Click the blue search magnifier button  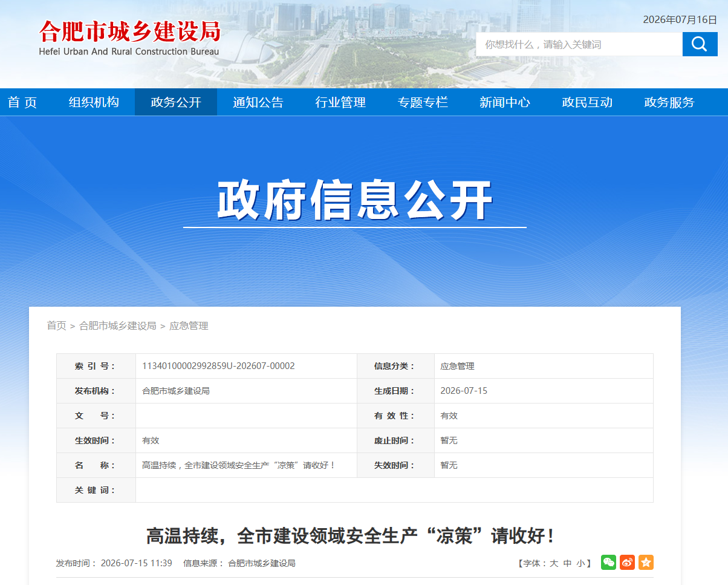pyautogui.click(x=700, y=44)
